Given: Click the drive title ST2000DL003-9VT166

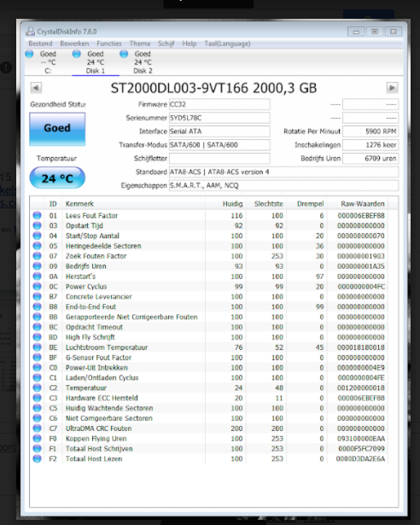Looking at the screenshot, I should (213, 88).
